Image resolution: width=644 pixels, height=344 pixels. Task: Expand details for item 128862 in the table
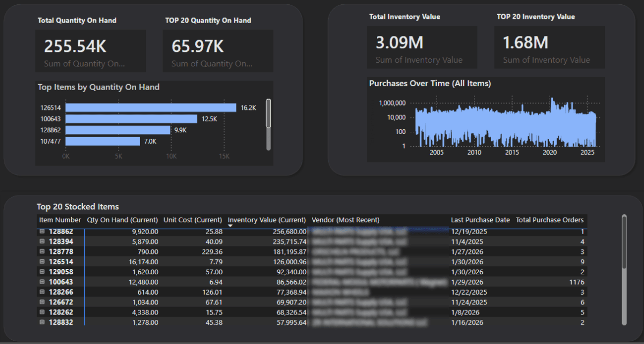tap(42, 231)
